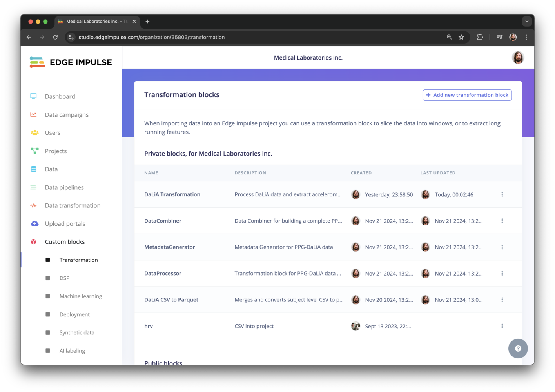Image resolution: width=555 pixels, height=392 pixels.
Task: Reload the page
Action: [55, 37]
